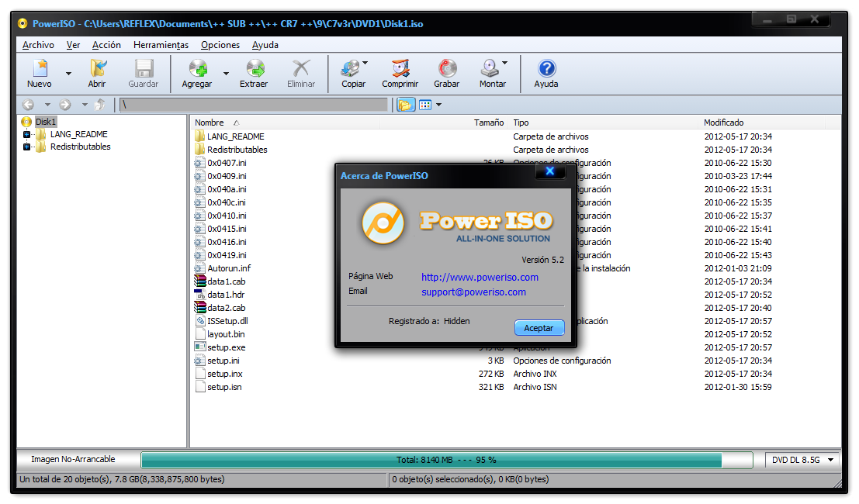Select LANG_README folder in the tree
The width and height of the screenshot is (859, 504).
pos(79,134)
